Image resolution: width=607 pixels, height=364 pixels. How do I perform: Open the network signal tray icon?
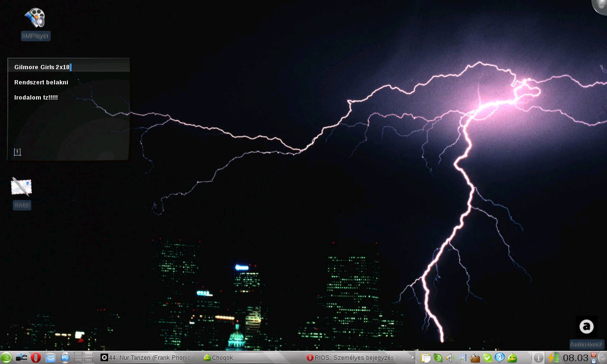point(463,358)
